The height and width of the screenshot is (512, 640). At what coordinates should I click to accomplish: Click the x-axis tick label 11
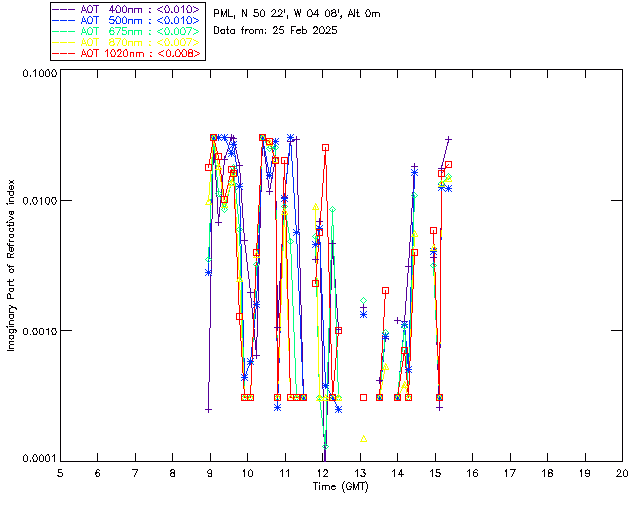coord(285,473)
